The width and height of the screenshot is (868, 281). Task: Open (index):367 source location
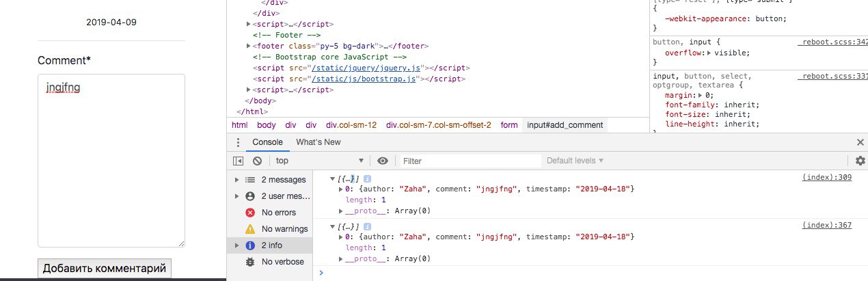pyautogui.click(x=827, y=226)
